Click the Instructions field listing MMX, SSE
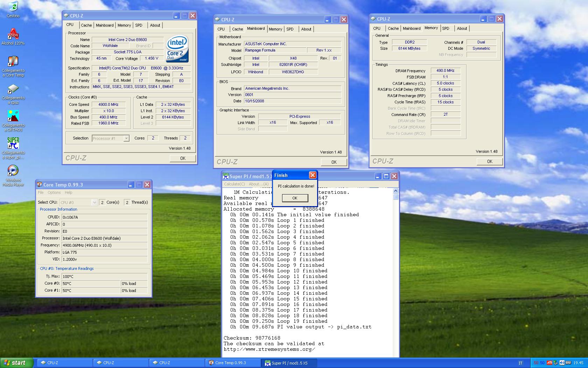Image resolution: width=588 pixels, height=368 pixels. coord(141,87)
